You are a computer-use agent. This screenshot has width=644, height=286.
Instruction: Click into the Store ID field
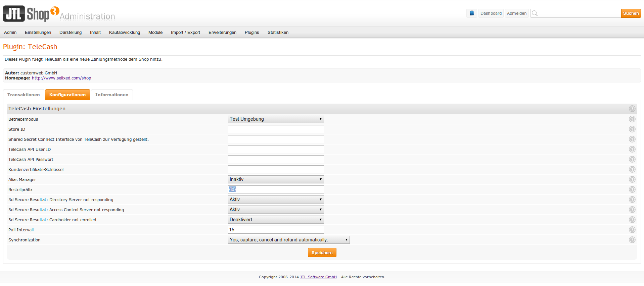276,129
